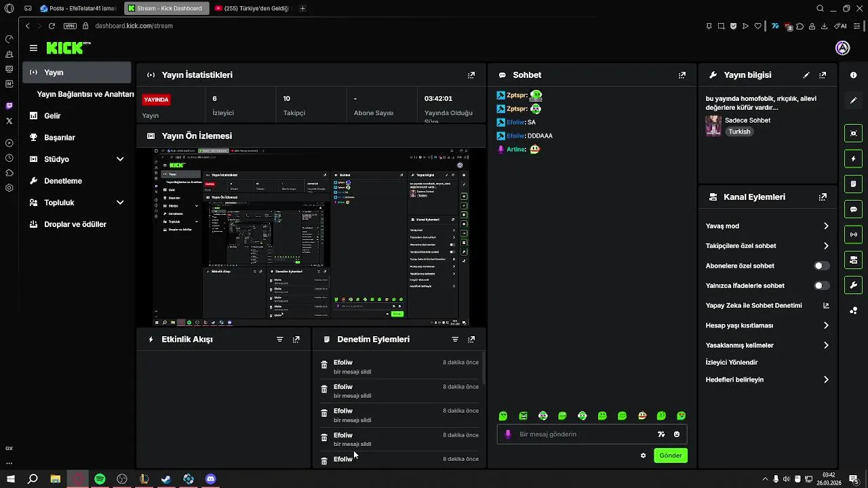The image size is (868, 488).
Task: Pop out the Etkinlik Akışı panel
Action: pos(296,340)
